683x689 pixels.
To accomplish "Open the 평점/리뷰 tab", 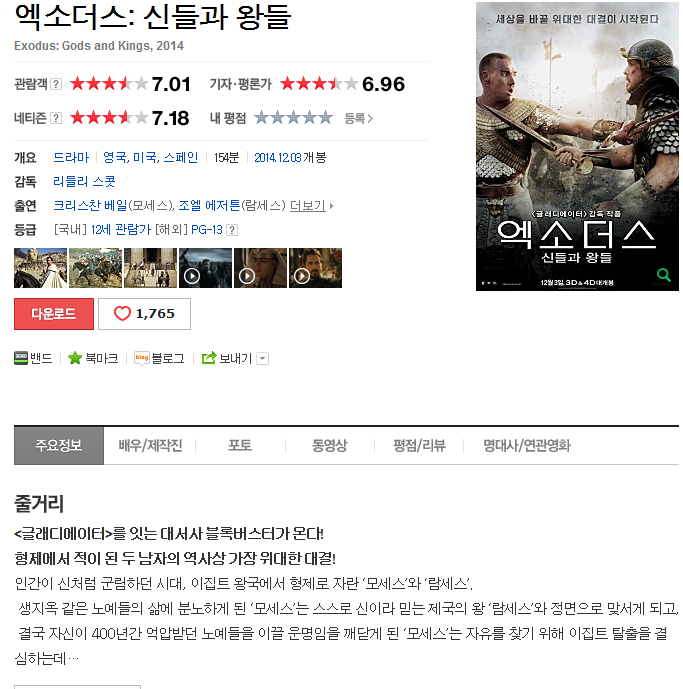I will point(419,446).
